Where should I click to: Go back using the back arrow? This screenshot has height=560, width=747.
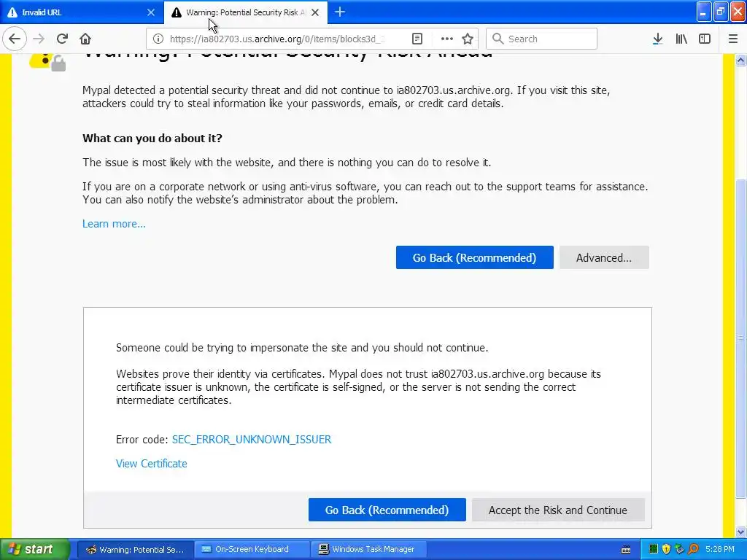15,39
